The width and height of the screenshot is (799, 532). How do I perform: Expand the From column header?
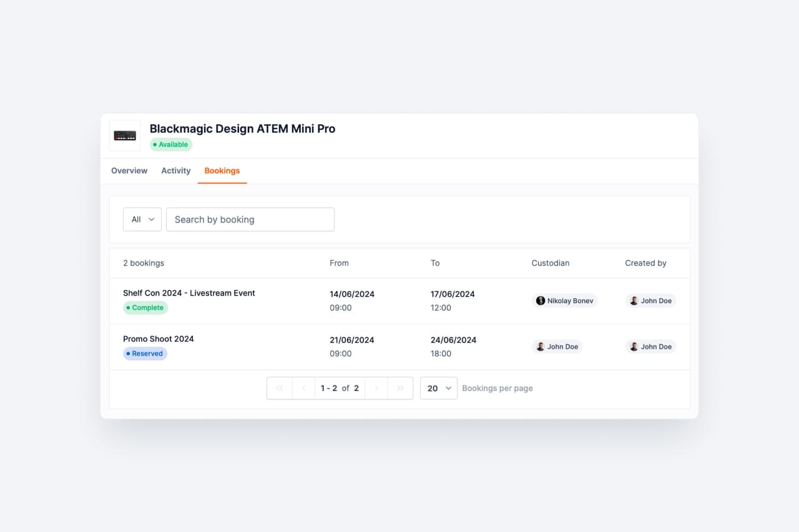tap(339, 263)
